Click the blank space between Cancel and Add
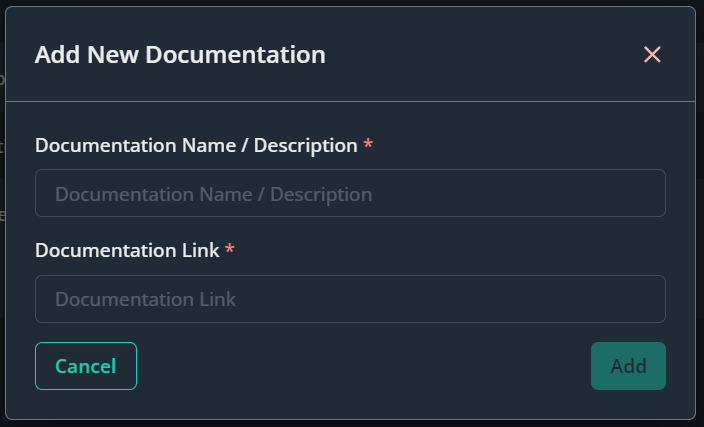 (364, 366)
